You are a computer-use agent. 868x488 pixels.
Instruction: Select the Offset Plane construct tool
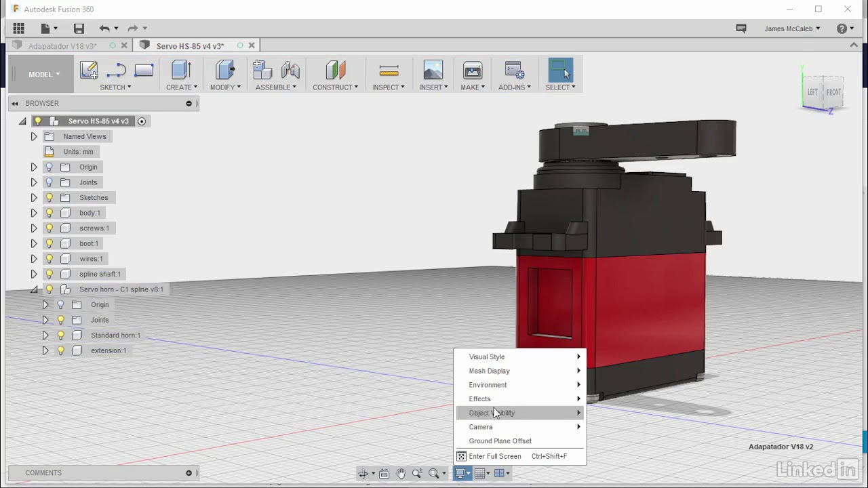coord(336,70)
